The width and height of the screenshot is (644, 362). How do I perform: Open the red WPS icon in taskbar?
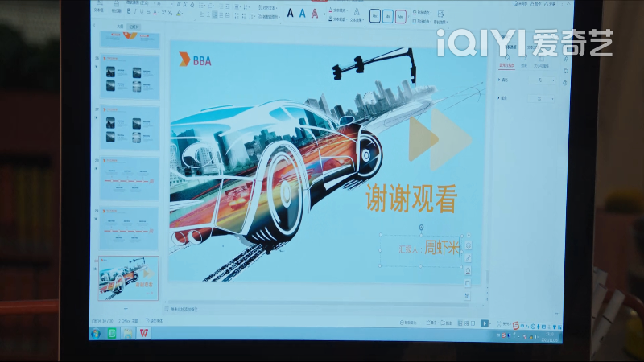(143, 332)
